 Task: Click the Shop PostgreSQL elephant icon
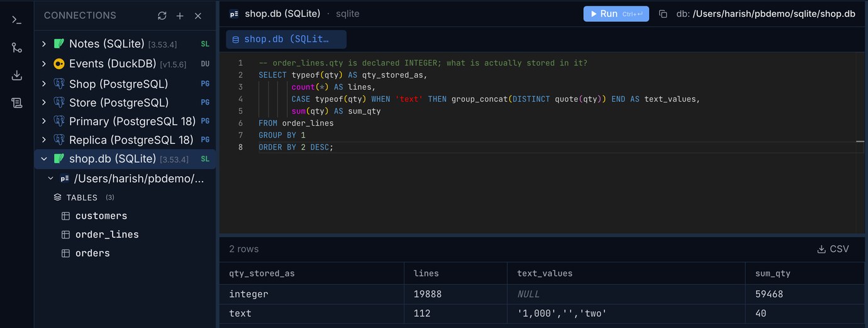pos(59,84)
